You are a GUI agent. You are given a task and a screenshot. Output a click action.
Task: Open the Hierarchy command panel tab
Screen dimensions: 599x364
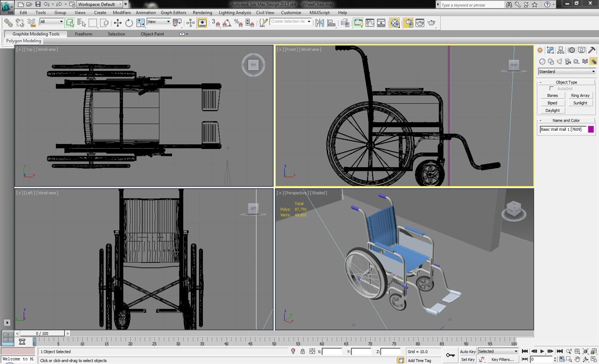[561, 50]
